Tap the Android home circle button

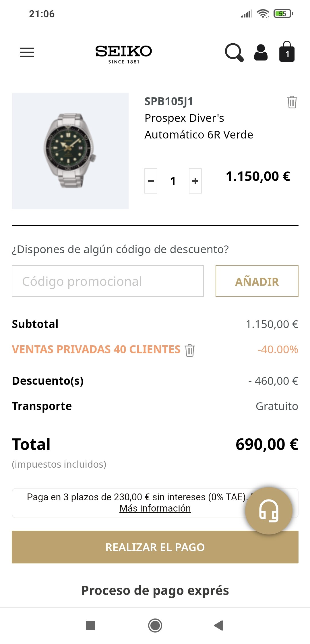[x=155, y=625]
